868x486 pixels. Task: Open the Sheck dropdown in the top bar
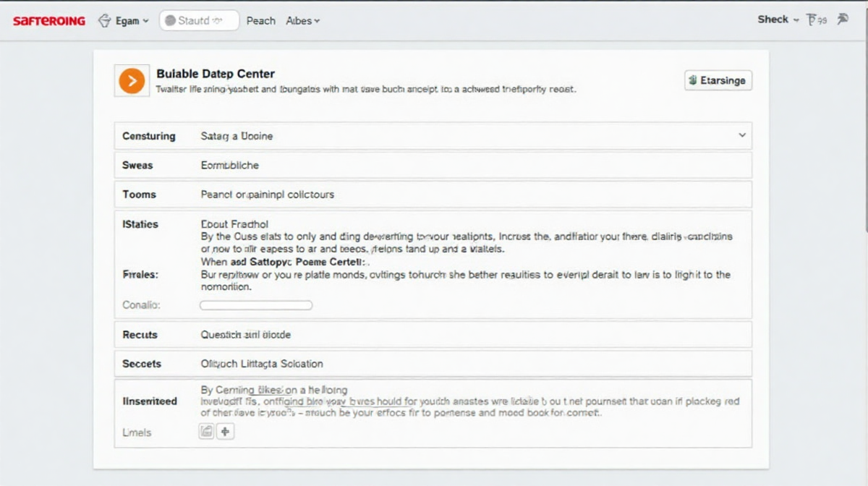point(778,20)
